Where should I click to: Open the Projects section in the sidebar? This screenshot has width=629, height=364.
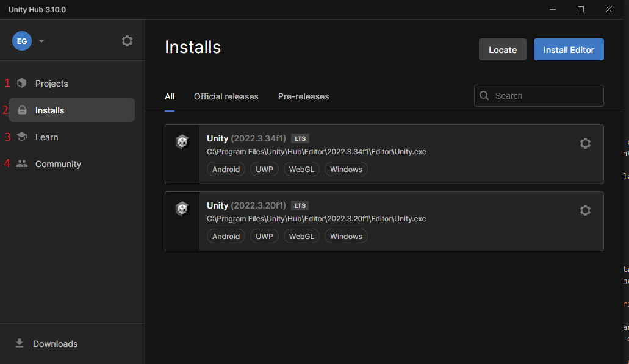[x=52, y=83]
